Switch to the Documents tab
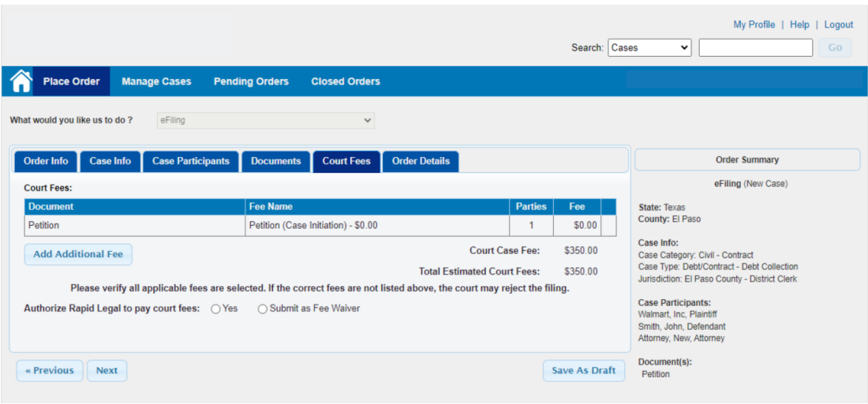Viewport: 868px width, 404px height. 276,161
